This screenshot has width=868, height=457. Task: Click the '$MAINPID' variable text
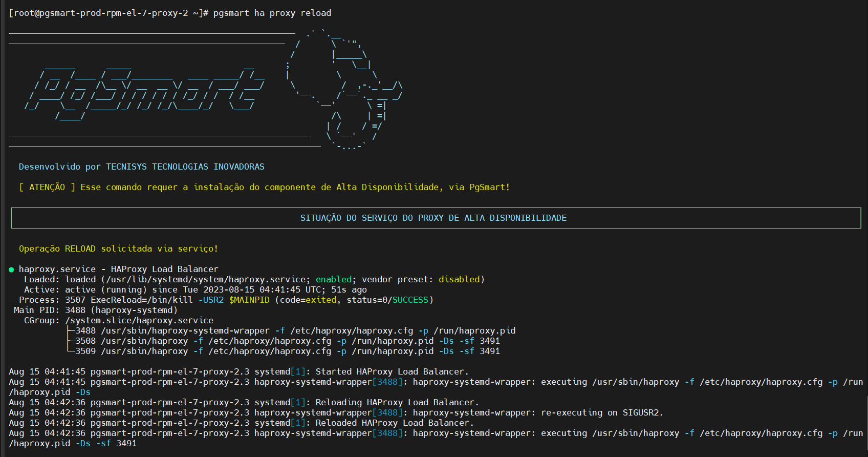coord(249,300)
